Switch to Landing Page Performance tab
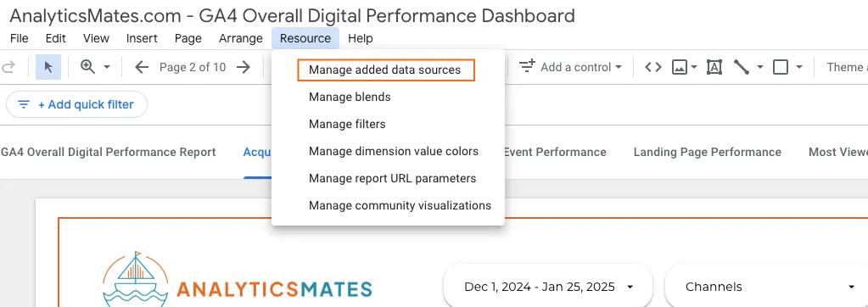Image resolution: width=868 pixels, height=307 pixels. [708, 152]
